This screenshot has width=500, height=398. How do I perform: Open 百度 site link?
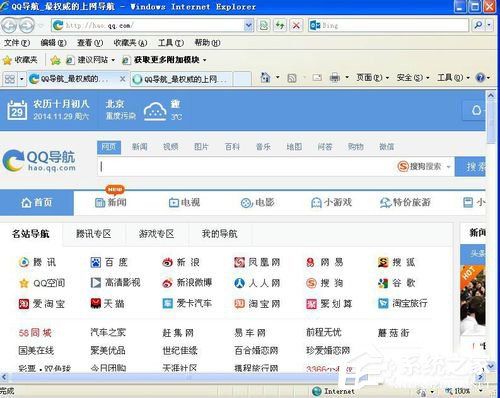[109, 263]
